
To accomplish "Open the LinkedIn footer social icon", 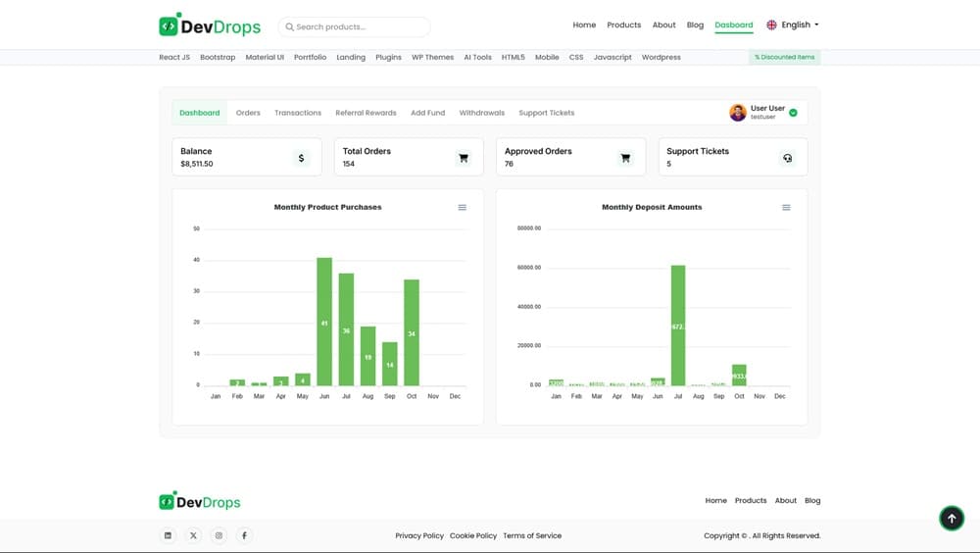I will [x=168, y=535].
